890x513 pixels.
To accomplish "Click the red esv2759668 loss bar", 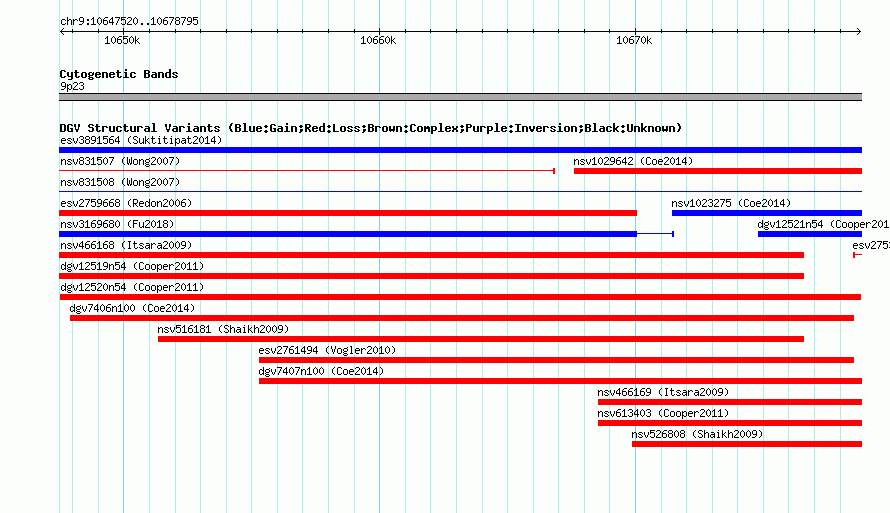I will (348, 213).
